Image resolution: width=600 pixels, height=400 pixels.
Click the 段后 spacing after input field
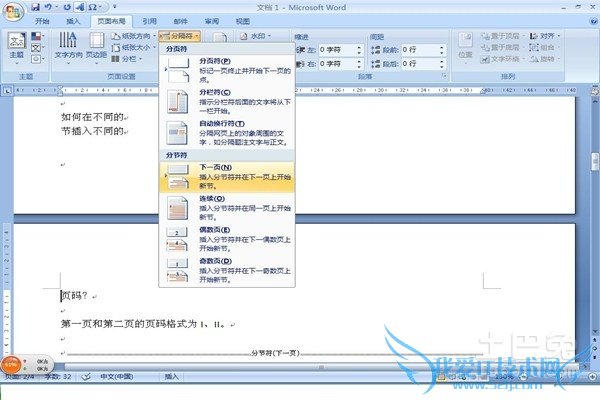click(420, 64)
